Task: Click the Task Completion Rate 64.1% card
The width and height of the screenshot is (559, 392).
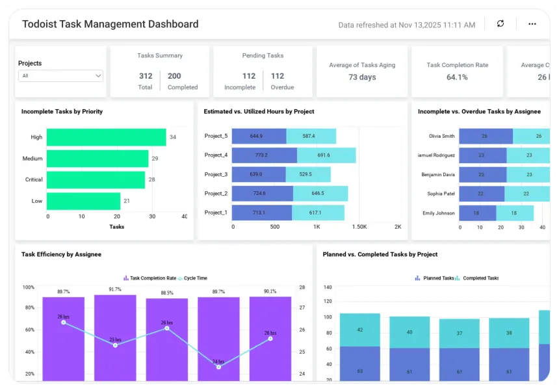Action: [x=457, y=72]
